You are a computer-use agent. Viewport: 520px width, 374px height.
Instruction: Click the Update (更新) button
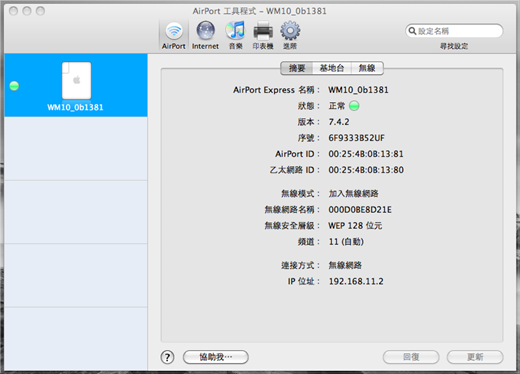[475, 357]
